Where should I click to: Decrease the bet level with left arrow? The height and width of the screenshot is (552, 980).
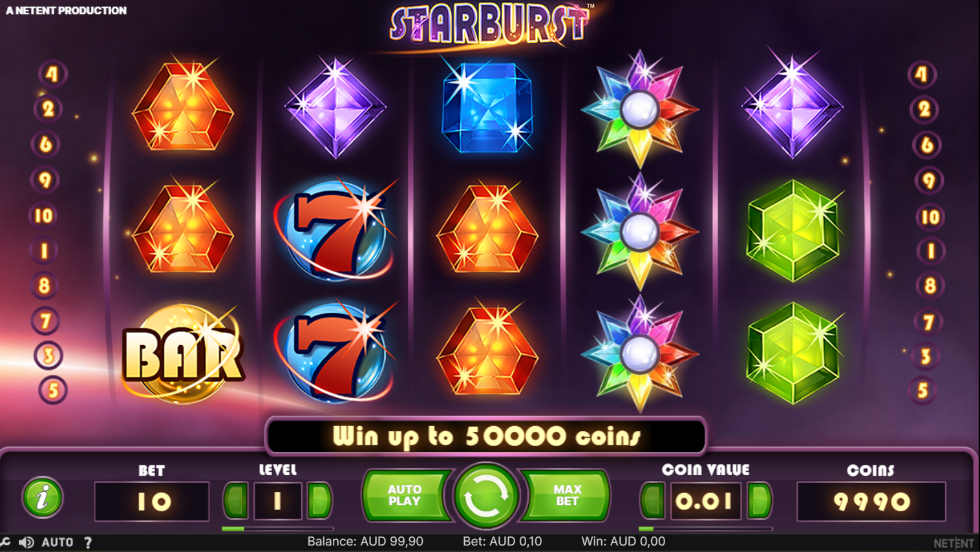coord(236,500)
